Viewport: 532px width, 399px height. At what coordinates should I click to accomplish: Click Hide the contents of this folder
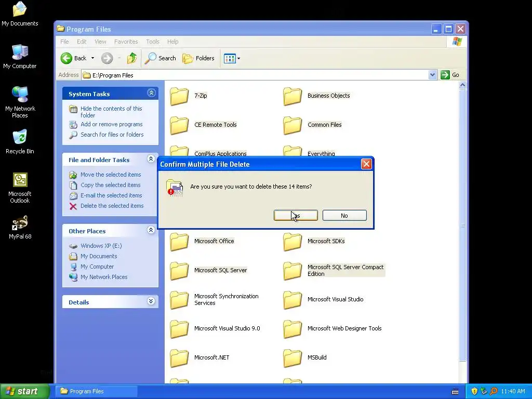coord(111,112)
